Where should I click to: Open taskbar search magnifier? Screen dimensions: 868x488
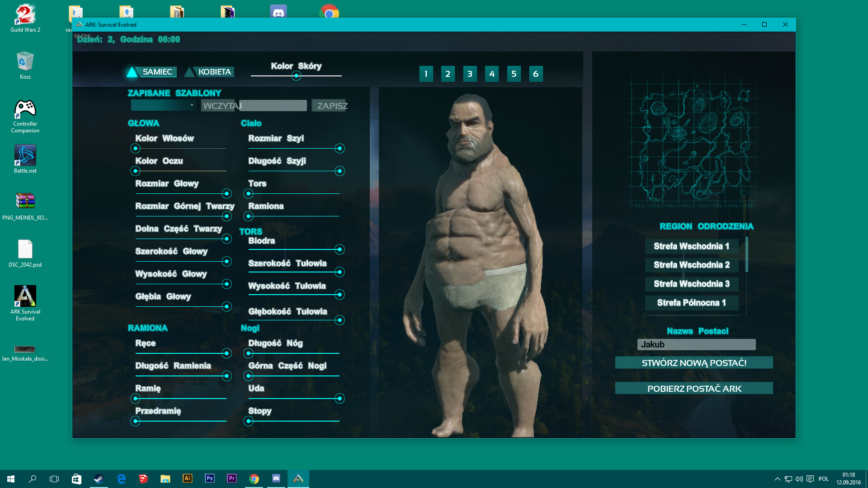click(33, 479)
